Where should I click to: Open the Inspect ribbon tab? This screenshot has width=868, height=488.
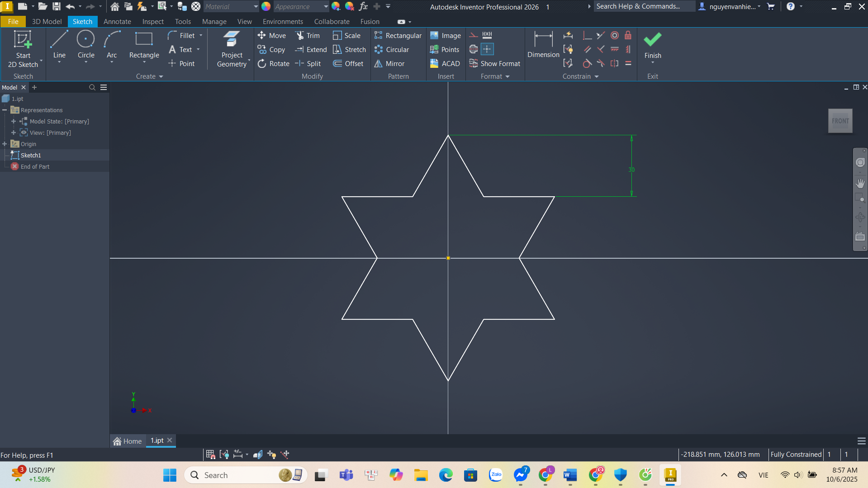(x=153, y=22)
